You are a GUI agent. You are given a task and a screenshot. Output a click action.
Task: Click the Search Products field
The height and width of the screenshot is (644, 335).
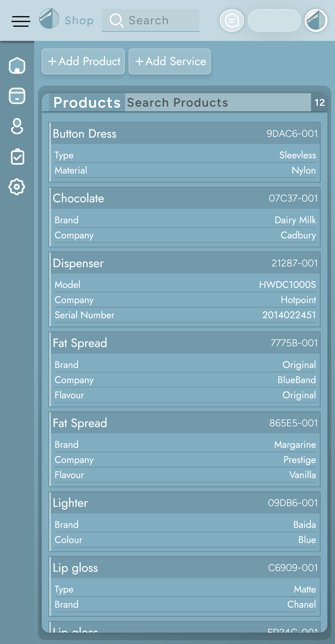point(217,103)
